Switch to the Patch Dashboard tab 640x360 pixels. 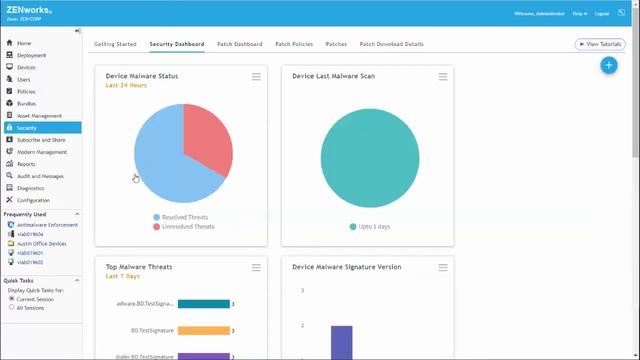click(240, 44)
